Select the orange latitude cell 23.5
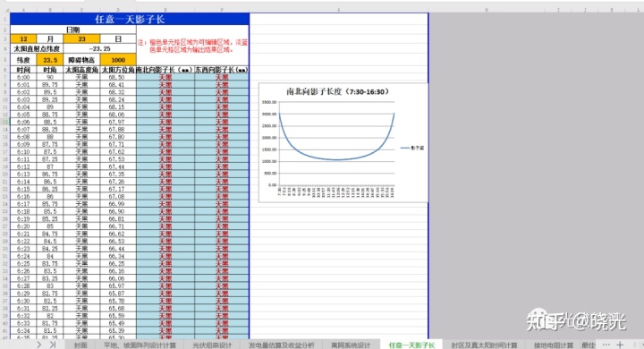 pos(50,60)
